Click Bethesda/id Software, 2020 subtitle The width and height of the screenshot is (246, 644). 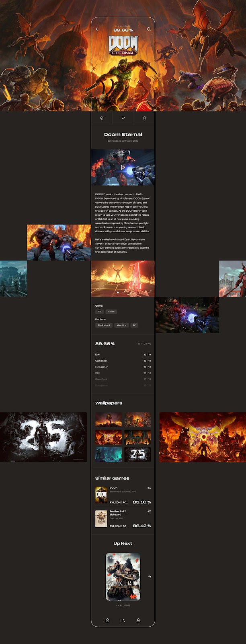click(123, 141)
